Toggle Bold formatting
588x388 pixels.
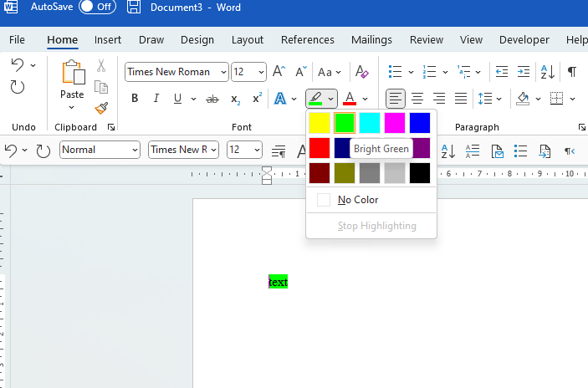[x=135, y=99]
